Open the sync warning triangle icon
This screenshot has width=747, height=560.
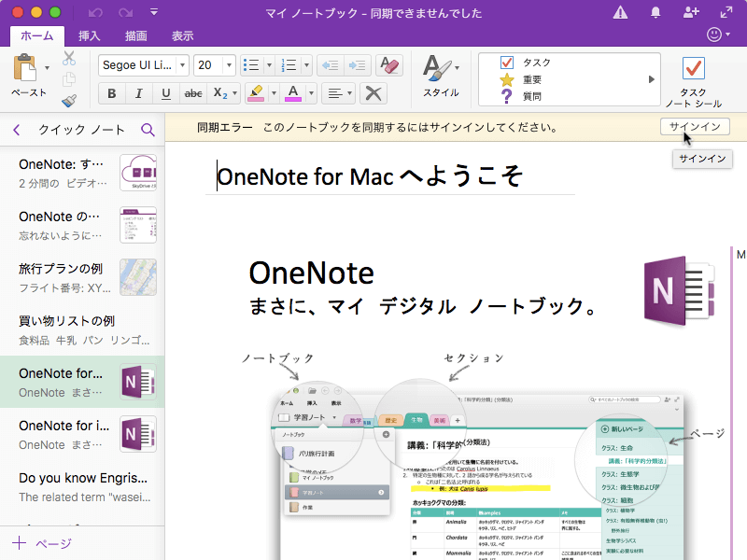(620, 12)
